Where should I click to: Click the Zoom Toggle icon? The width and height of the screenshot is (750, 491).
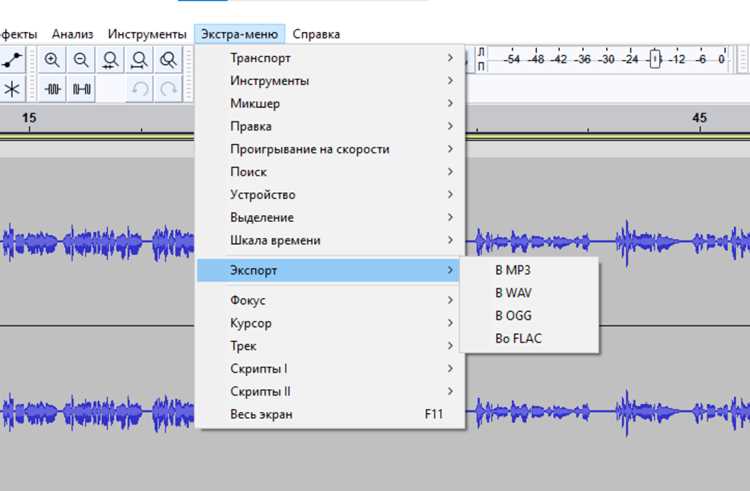pyautogui.click(x=168, y=60)
